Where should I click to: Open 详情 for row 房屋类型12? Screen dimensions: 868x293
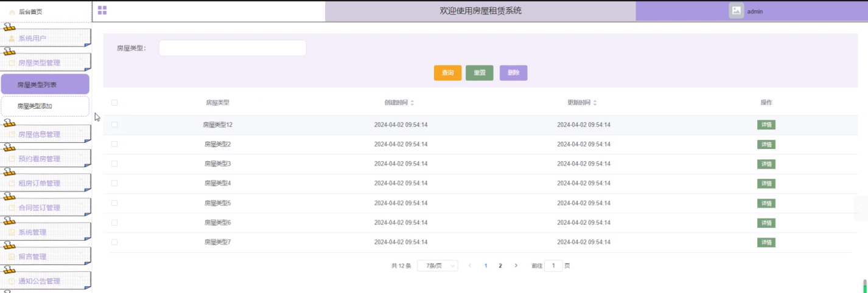766,125
